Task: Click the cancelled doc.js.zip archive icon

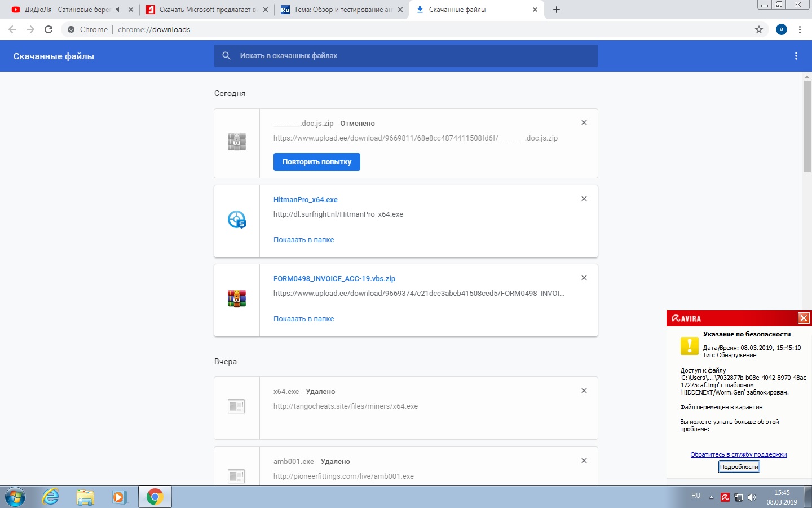Action: coord(237,141)
